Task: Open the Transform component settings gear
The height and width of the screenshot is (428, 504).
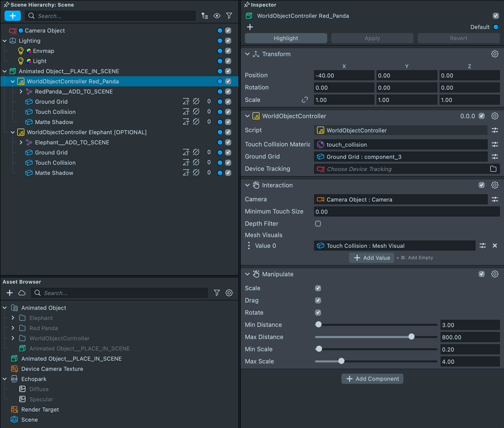Action: pyautogui.click(x=494, y=54)
